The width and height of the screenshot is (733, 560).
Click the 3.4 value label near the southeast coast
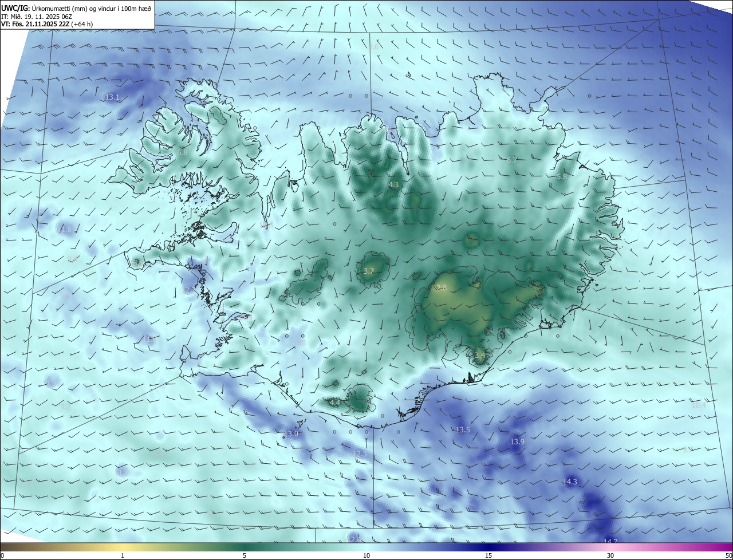point(480,356)
